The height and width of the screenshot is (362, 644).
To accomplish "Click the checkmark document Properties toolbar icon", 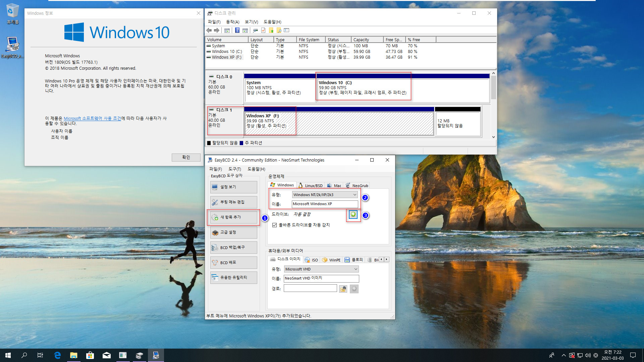I will (x=263, y=31).
